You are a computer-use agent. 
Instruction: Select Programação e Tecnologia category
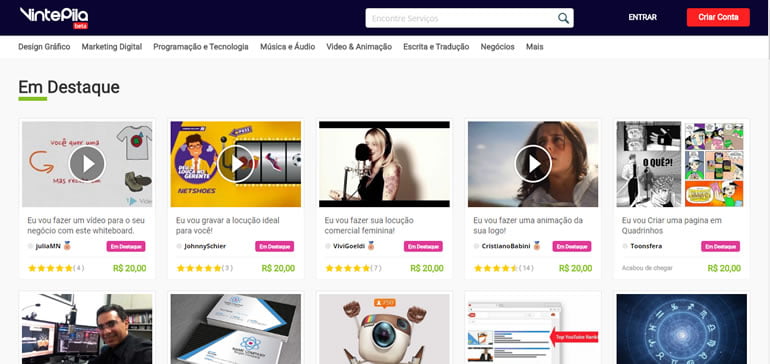201,47
